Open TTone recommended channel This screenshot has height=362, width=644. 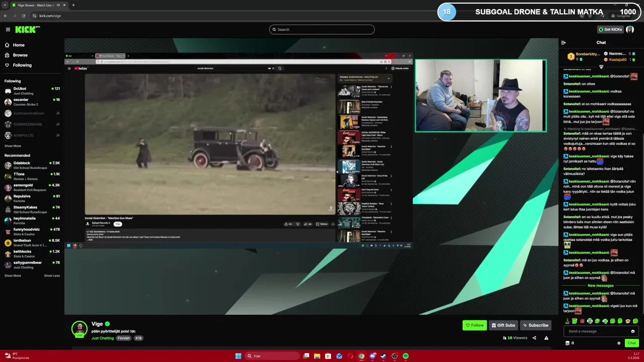(x=32, y=176)
